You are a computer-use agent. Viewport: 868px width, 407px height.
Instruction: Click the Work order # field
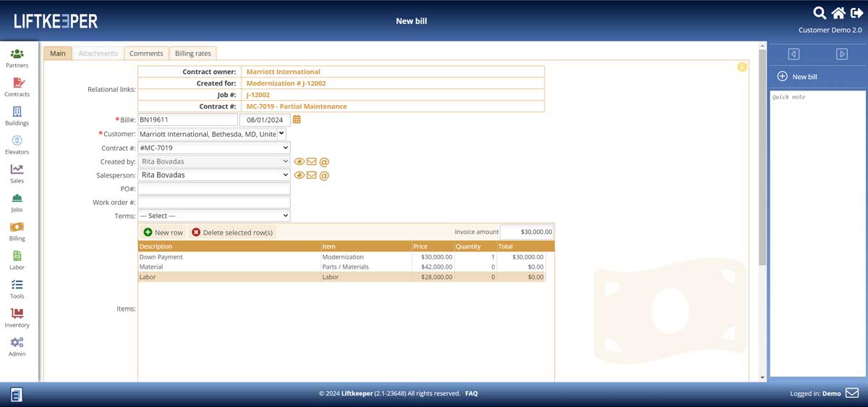[214, 202]
